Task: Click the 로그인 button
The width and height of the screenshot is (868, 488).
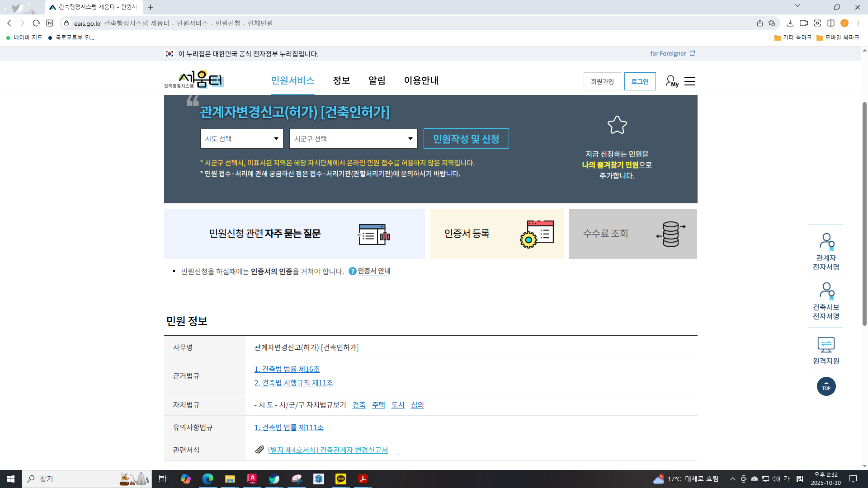Action: 640,81
